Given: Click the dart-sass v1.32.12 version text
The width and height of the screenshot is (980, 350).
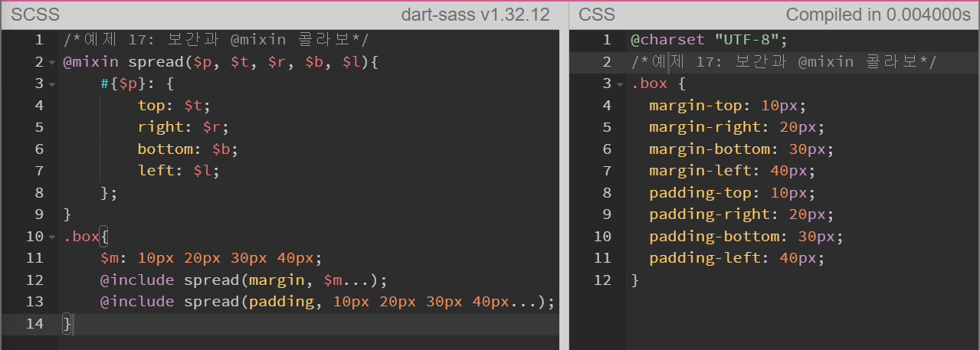Looking at the screenshot, I should (475, 15).
